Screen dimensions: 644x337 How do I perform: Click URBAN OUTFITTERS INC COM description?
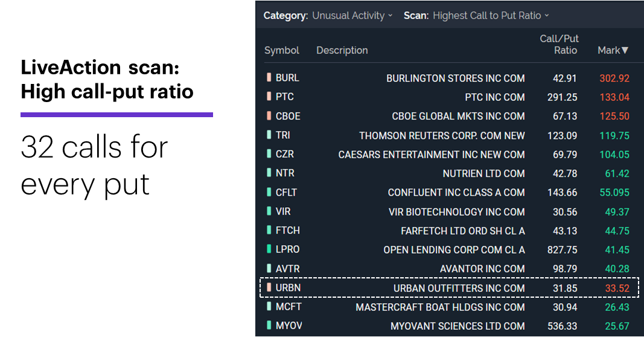pyautogui.click(x=459, y=288)
